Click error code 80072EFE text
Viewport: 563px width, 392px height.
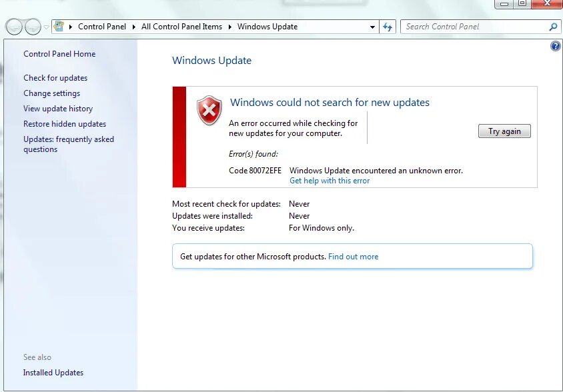coord(255,171)
